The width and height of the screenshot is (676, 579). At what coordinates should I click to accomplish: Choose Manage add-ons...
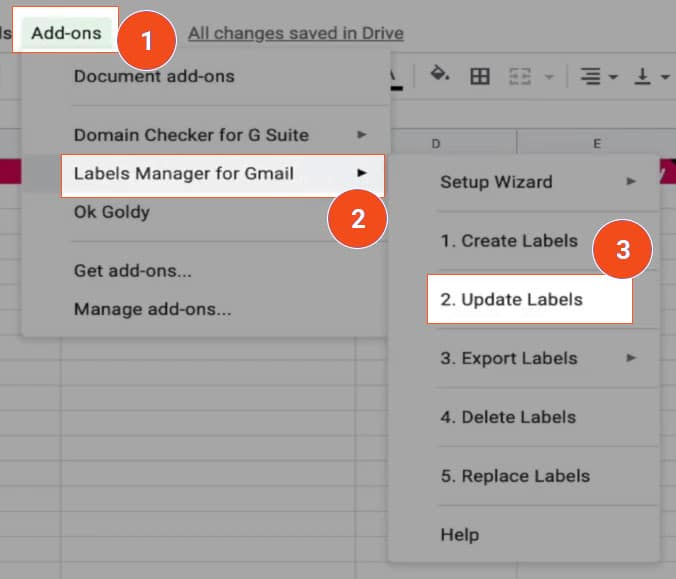click(x=153, y=309)
